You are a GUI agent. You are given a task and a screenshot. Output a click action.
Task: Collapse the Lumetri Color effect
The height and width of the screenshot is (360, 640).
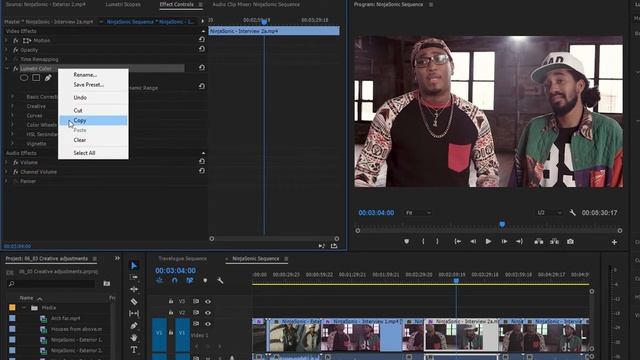click(7, 69)
